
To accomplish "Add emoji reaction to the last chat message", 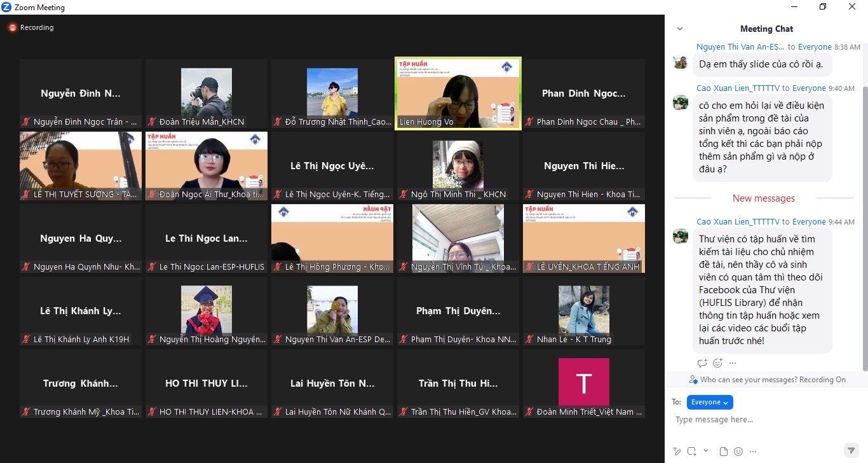I will 717,363.
